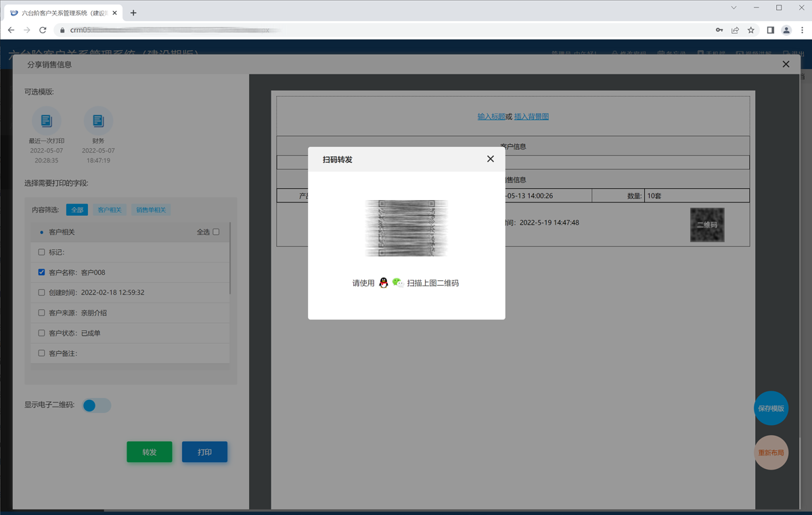Check the 客户备注 field checkbox
Image resolution: width=812 pixels, height=515 pixels.
(x=42, y=353)
